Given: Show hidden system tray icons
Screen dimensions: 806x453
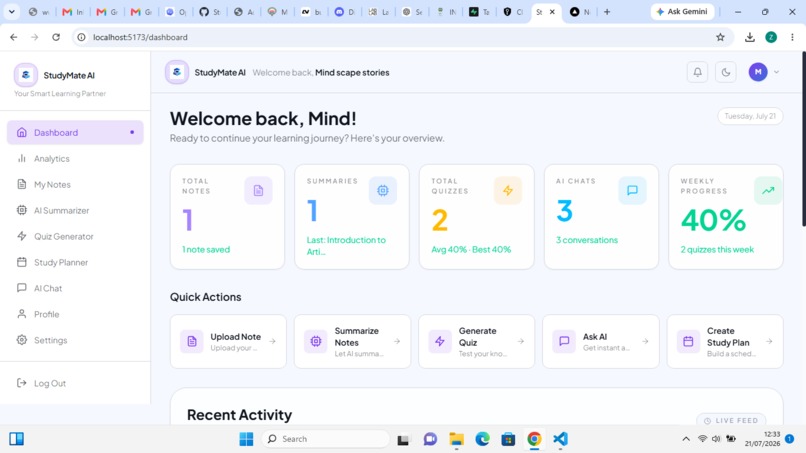Looking at the screenshot, I should point(686,439).
